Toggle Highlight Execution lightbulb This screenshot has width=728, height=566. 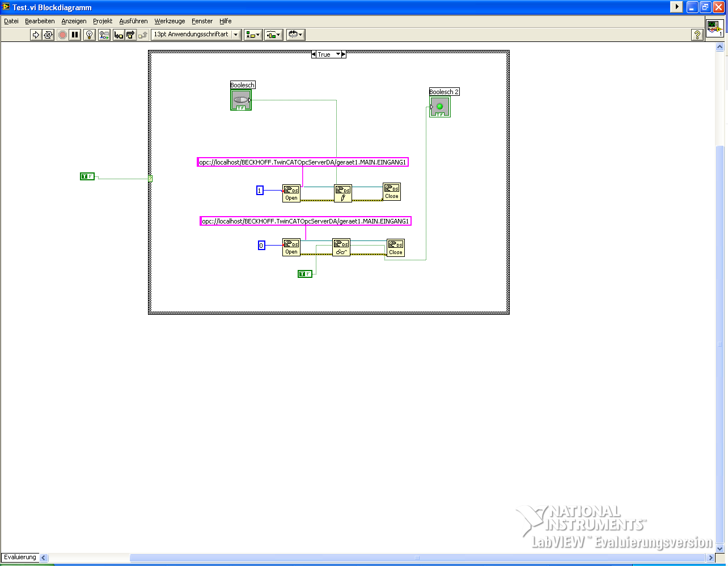tap(89, 35)
